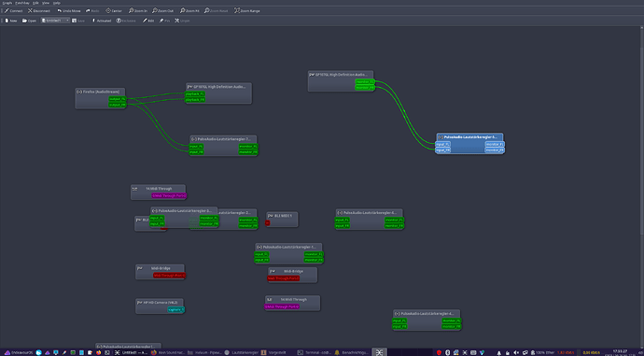Open the Patchbay menu
The height and width of the screenshot is (356, 644).
coord(22,3)
